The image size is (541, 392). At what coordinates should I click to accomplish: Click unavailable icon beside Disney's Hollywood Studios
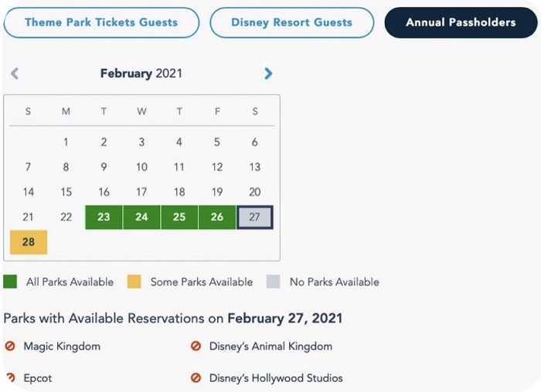(x=196, y=378)
